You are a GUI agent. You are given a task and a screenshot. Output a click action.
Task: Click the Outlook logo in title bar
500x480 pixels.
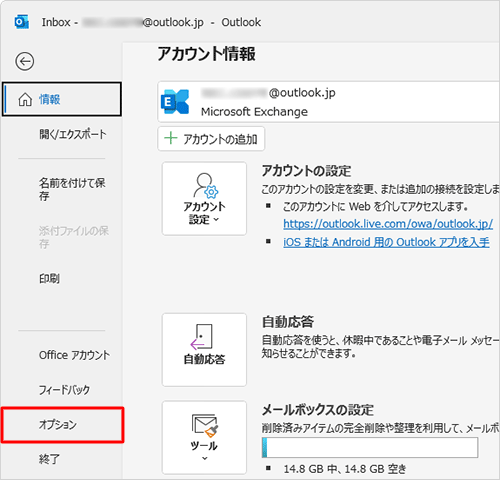22,22
